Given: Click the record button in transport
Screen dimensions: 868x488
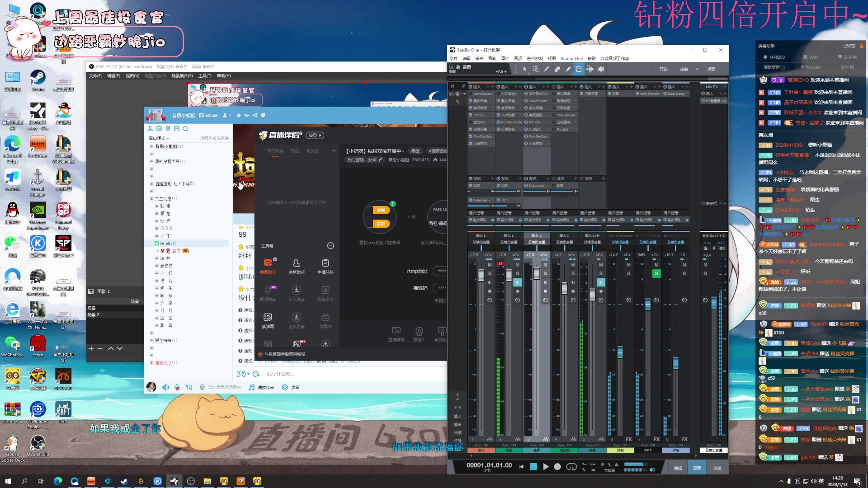Looking at the screenshot, I should 557,467.
